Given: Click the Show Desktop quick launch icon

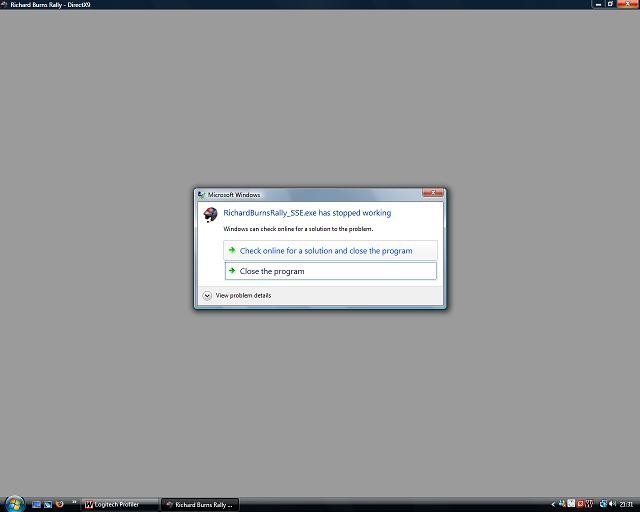Looking at the screenshot, I should 36,505.
